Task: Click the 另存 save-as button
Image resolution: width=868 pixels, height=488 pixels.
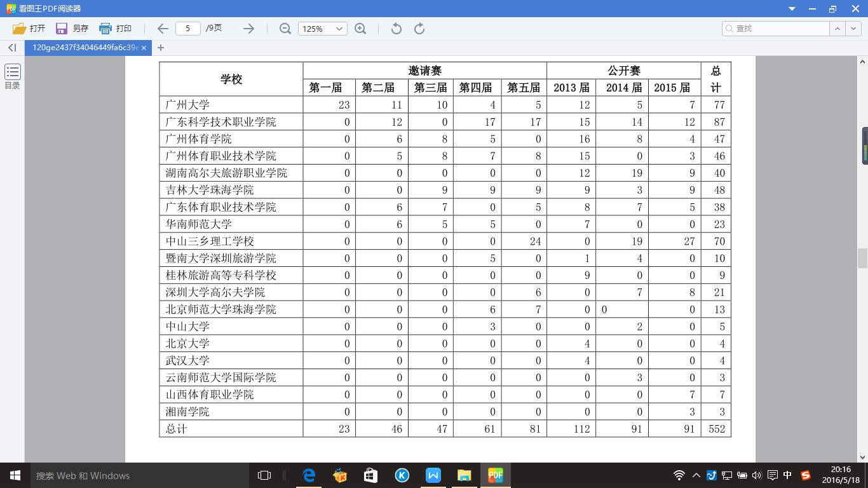Action: (x=72, y=29)
